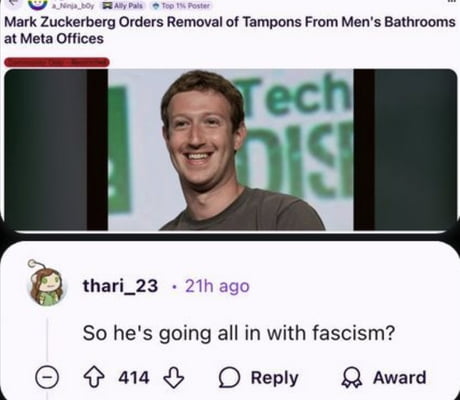Select the comment text about fascism
460x400 pixels.
click(239, 333)
